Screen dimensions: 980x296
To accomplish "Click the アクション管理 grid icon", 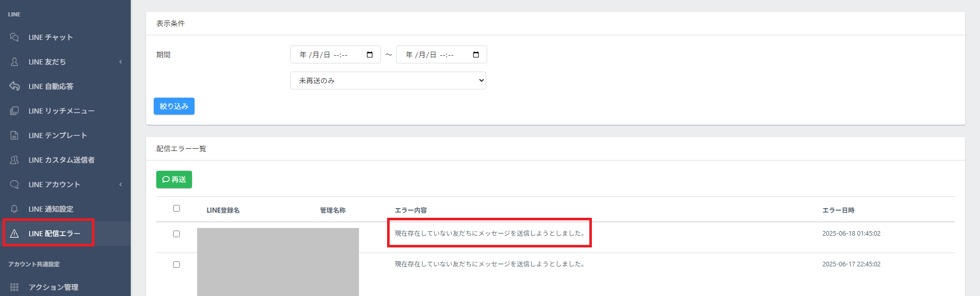I will point(14,287).
